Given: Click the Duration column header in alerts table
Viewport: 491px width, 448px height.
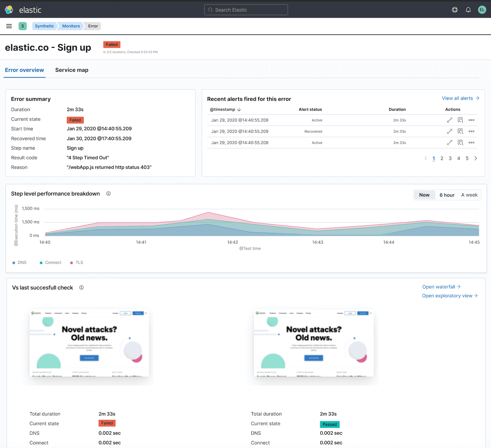Looking at the screenshot, I should (x=397, y=110).
